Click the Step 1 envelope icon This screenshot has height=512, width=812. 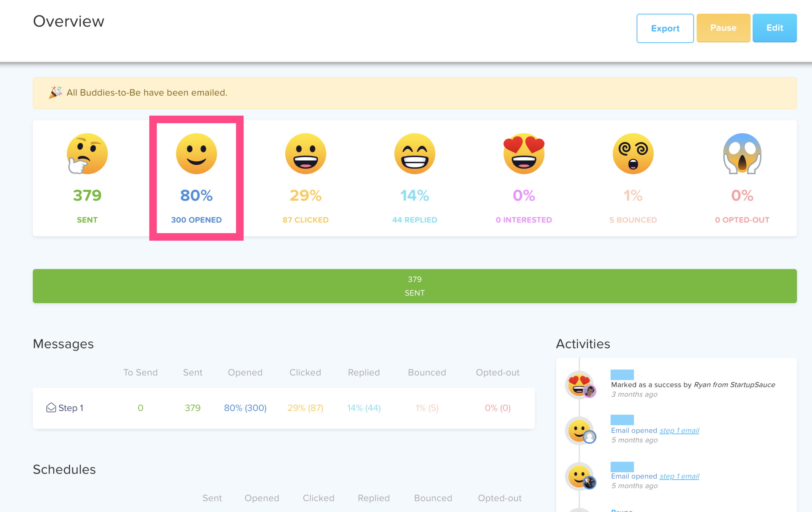tap(51, 407)
